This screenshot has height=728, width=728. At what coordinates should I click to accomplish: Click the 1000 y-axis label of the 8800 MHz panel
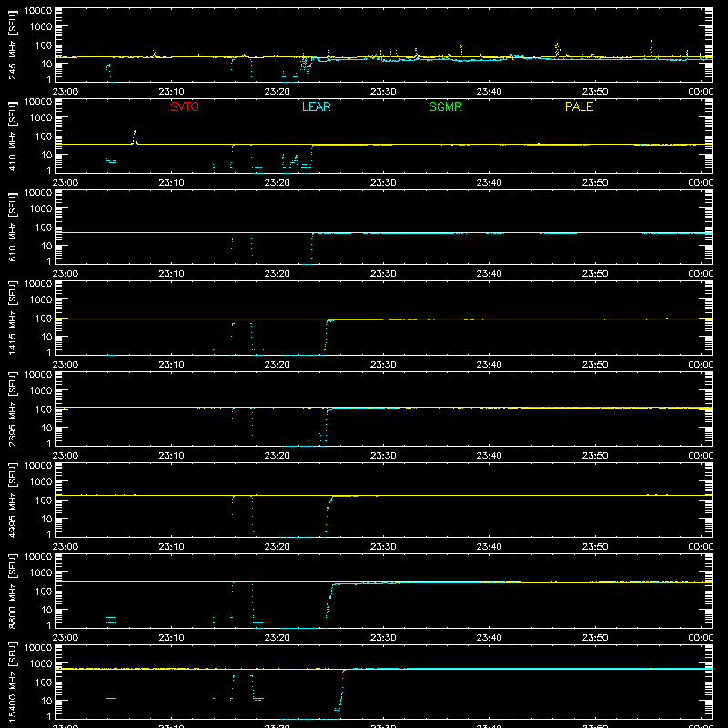click(41, 573)
